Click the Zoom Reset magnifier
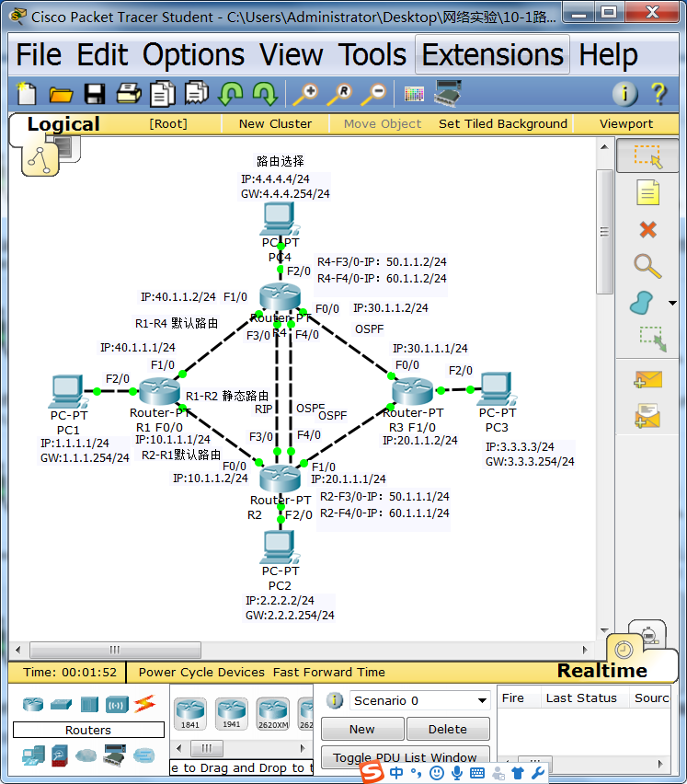Viewport: 687px width, 784px height. 339,94
